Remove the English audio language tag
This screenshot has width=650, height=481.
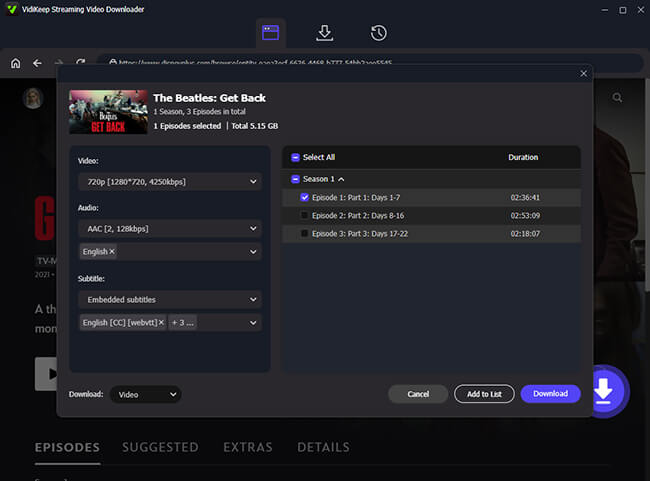[x=112, y=252]
